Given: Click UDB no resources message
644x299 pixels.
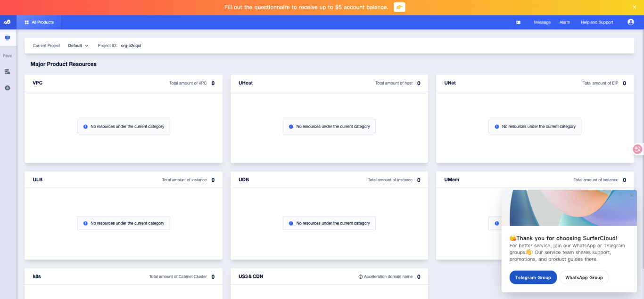Looking at the screenshot, I should [329, 223].
